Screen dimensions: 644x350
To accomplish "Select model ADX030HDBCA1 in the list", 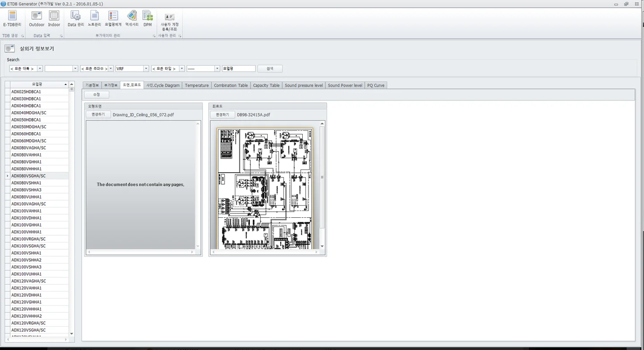I will [x=39, y=99].
